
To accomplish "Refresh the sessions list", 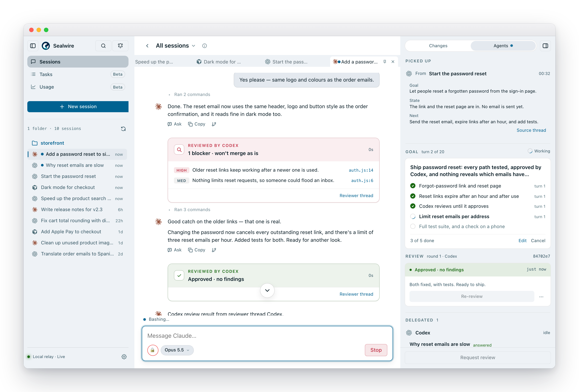I will tap(123, 129).
